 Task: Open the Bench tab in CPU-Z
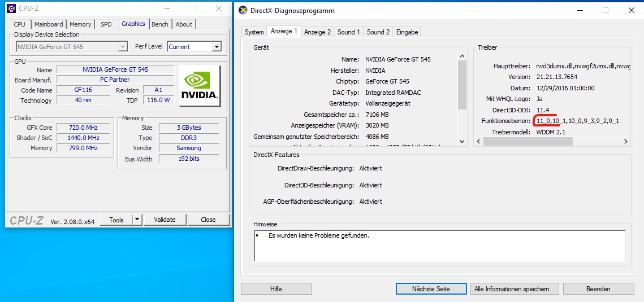pyautogui.click(x=160, y=24)
